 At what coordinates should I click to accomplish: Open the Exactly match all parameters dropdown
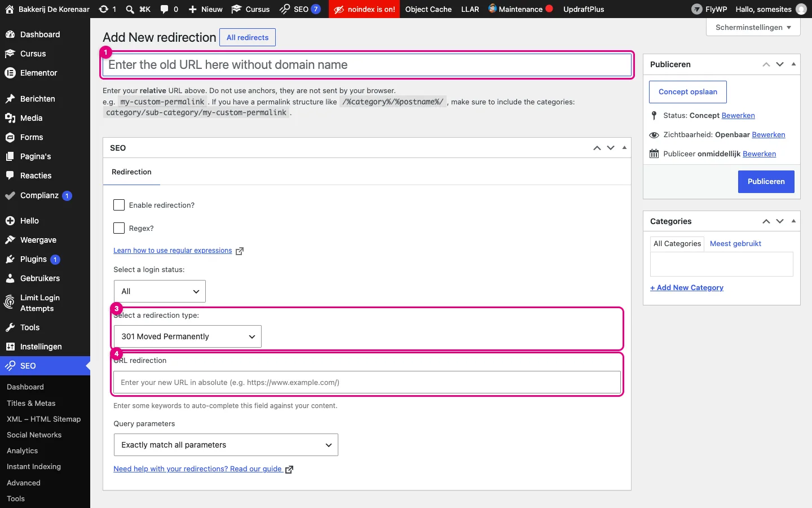pyautogui.click(x=226, y=445)
